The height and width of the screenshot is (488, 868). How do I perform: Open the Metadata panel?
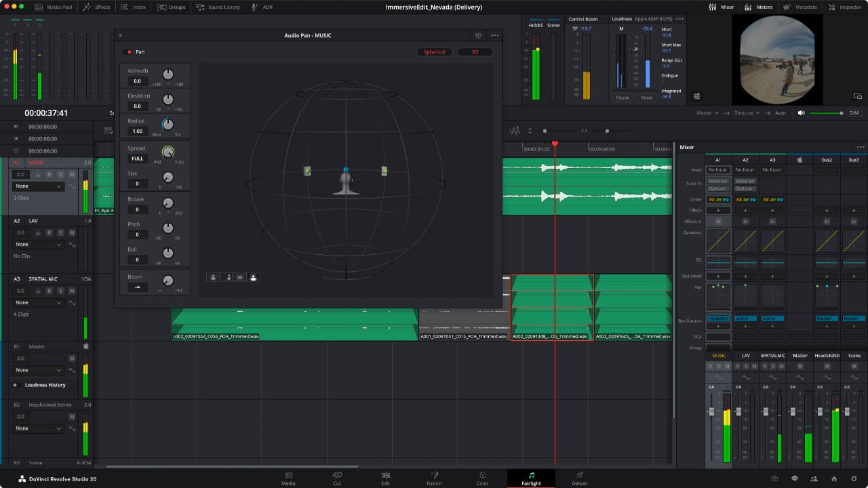pos(804,7)
